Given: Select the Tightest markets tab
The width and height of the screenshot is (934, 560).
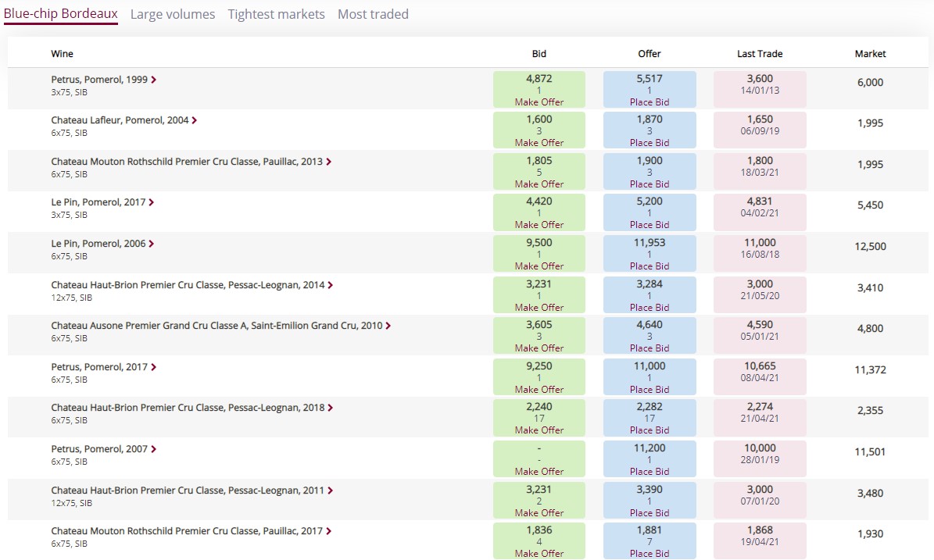Looking at the screenshot, I should 277,14.
